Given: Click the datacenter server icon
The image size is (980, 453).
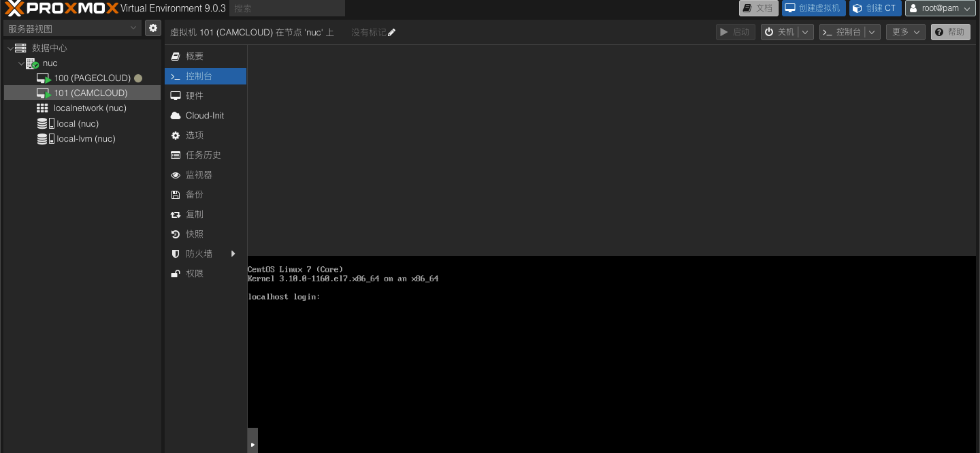Looking at the screenshot, I should (x=20, y=48).
